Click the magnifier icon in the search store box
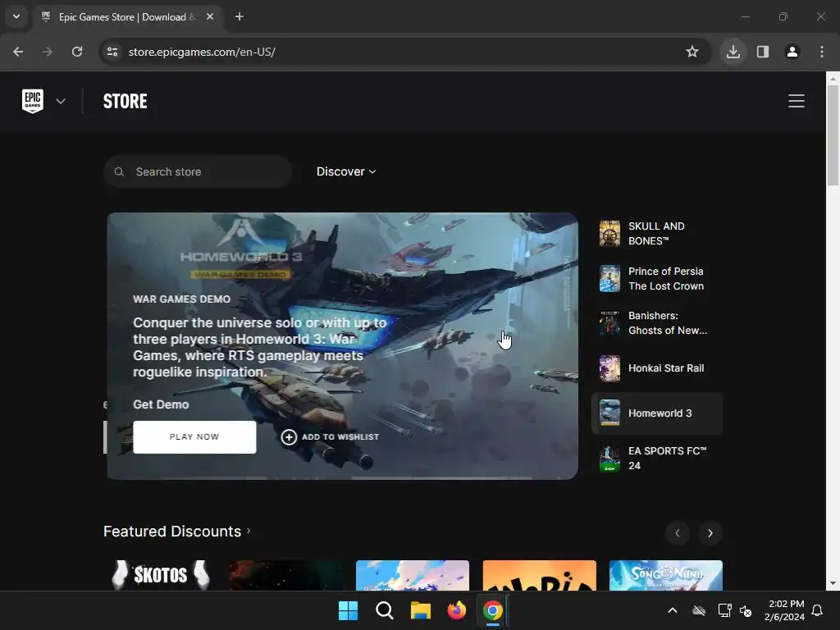 point(119,171)
